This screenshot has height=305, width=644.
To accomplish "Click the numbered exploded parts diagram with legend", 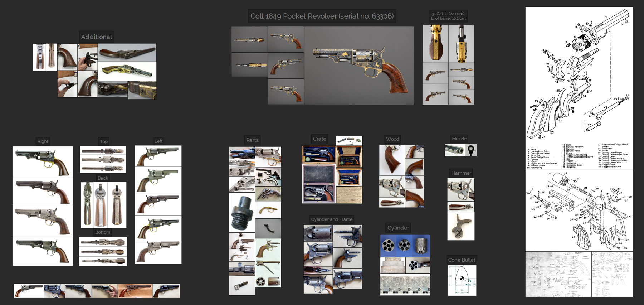I will click(579, 88).
